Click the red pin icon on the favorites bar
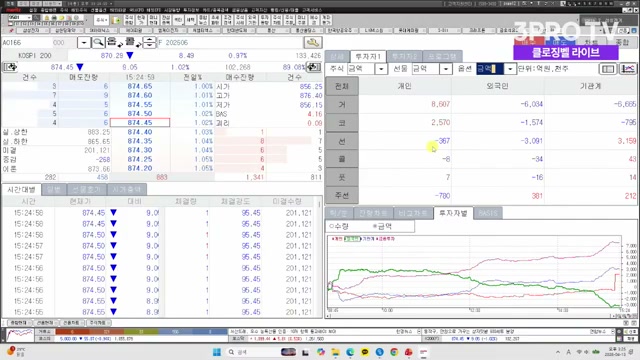The height and width of the screenshot is (360, 640). 11,31
